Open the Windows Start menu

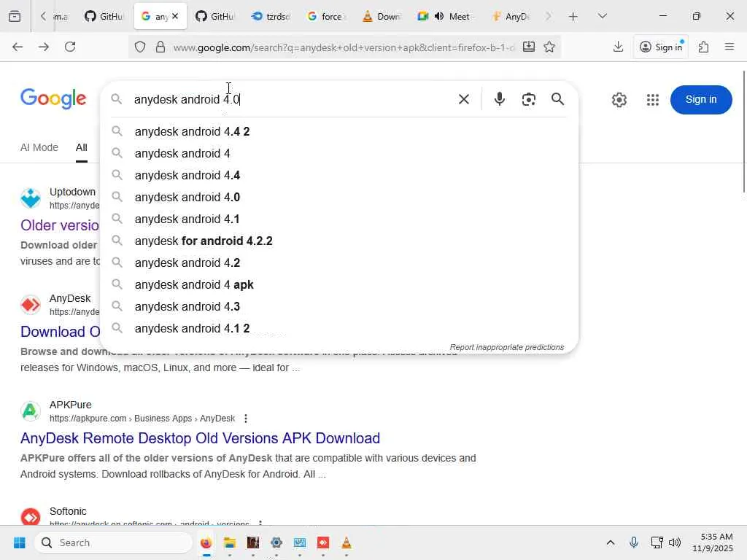point(20,542)
